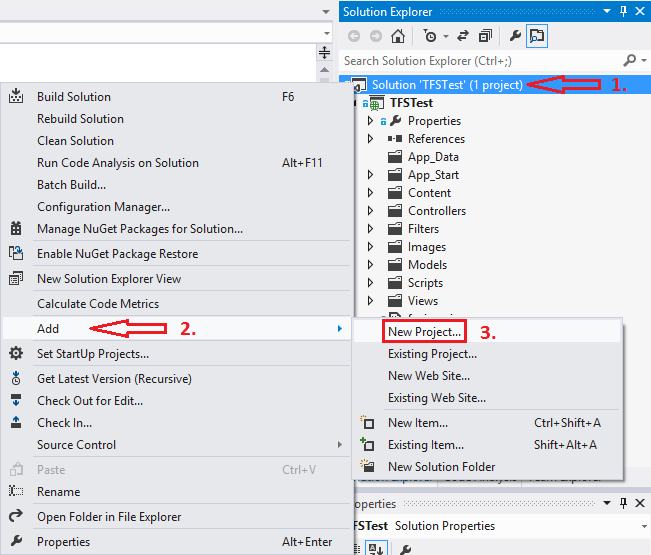Click the editor split bar handle
The width and height of the screenshot is (651, 555).
(324, 53)
